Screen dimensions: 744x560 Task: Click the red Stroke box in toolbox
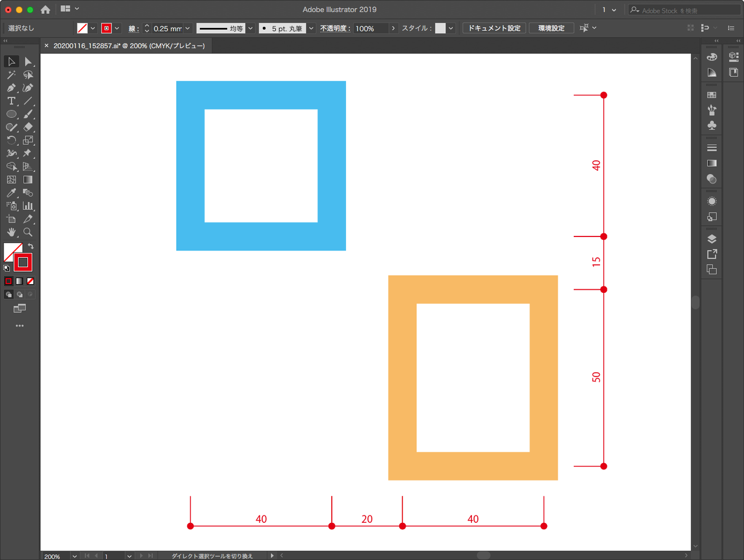(x=23, y=263)
